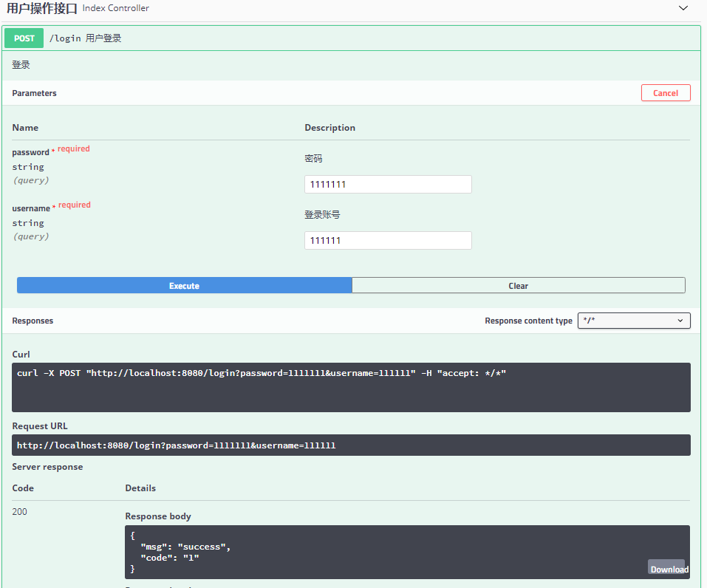Click the "msg": "success" line

(x=185, y=547)
